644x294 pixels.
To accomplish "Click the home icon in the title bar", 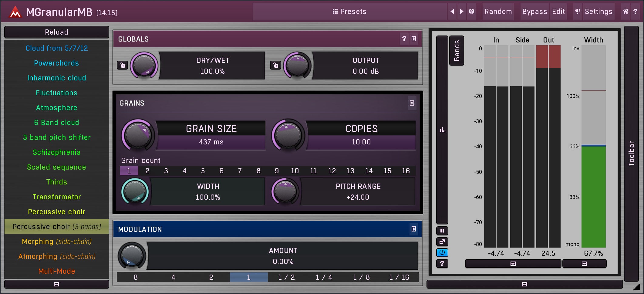I will click(x=625, y=12).
